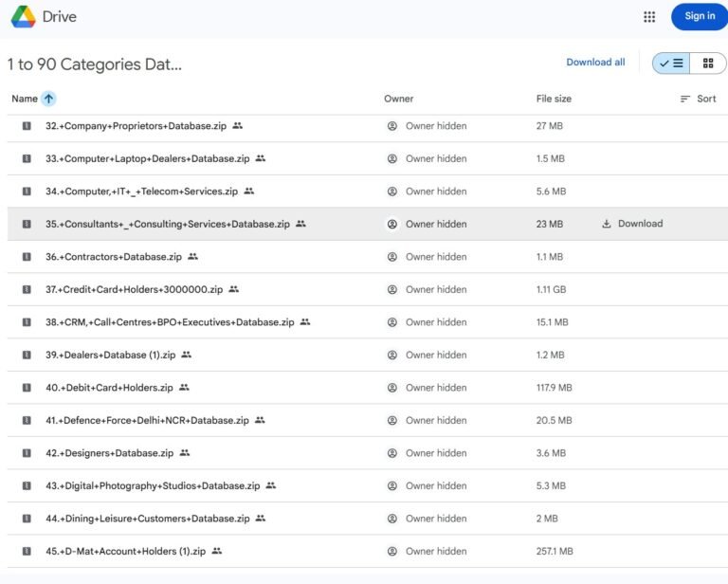The width and height of the screenshot is (728, 584).
Task: Open the Google apps grid
Action: (649, 17)
